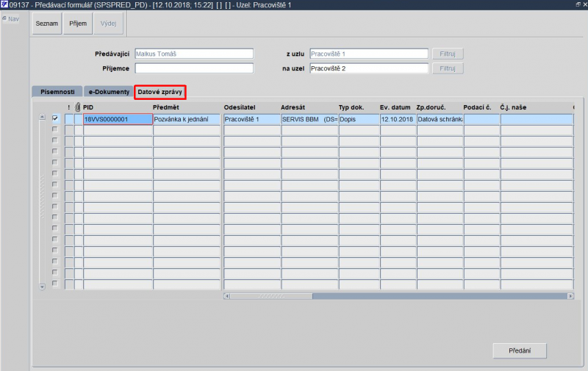Screen dimensions: 588x371
Task: Click the Podací č. column header
Action: (477, 107)
